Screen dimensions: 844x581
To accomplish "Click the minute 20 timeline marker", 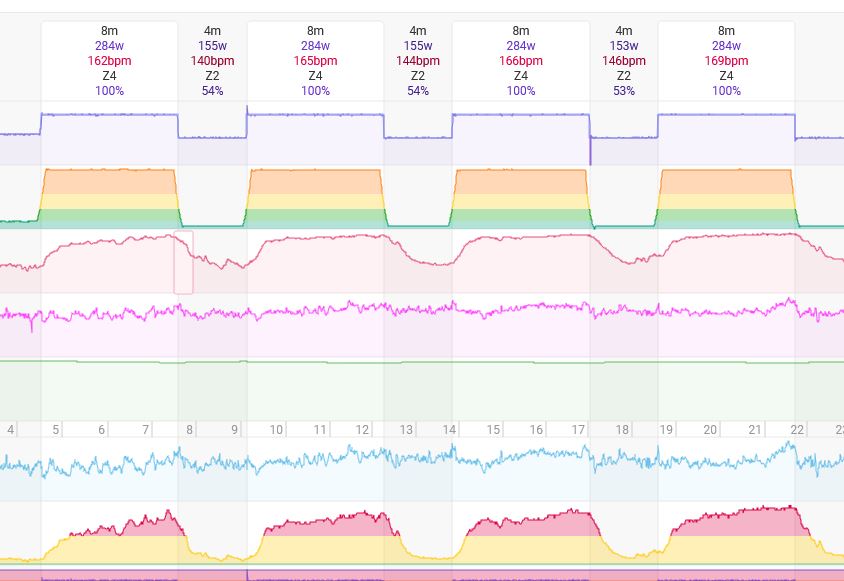I will click(710, 429).
